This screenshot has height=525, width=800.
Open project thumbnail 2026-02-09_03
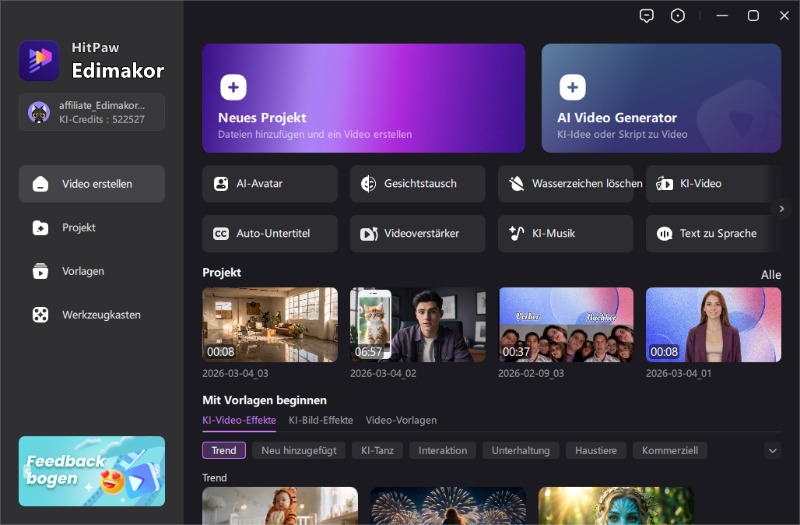coord(566,324)
